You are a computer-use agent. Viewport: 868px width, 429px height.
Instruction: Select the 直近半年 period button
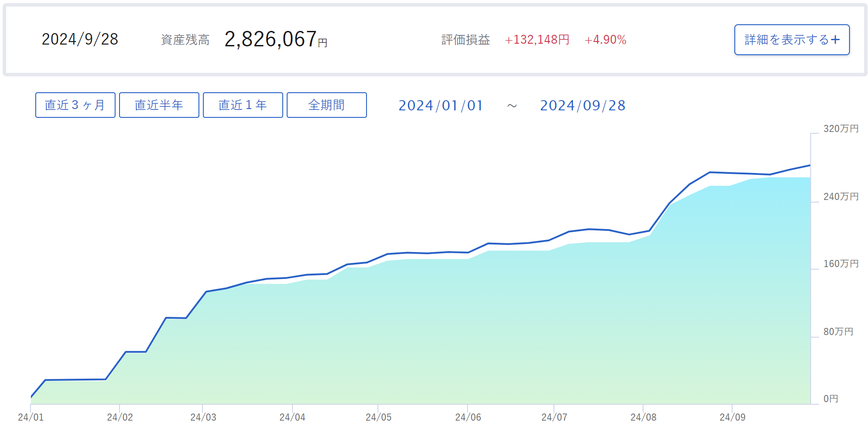[x=159, y=105]
